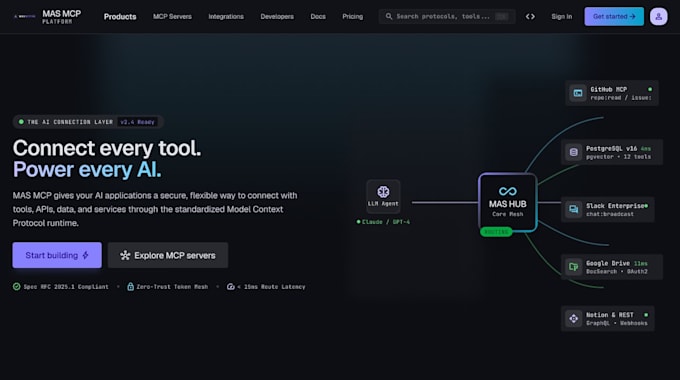Open the user profile avatar
Screen dimensions: 680x380
coord(658,16)
